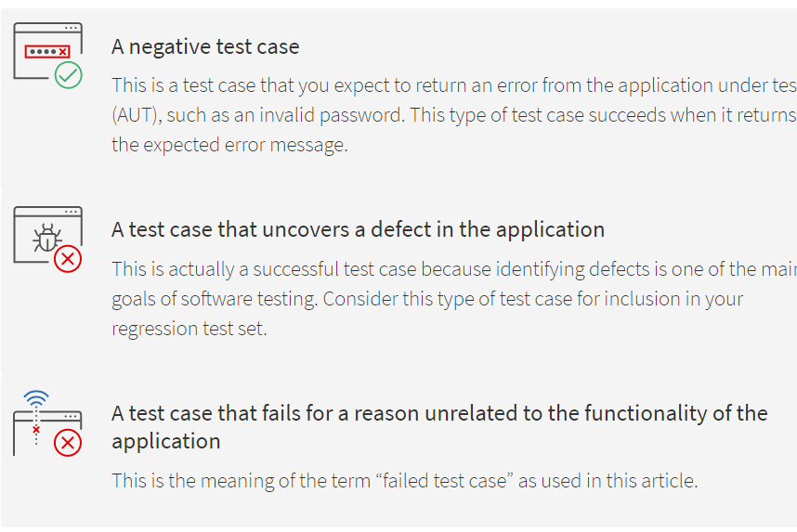Click the red X circle beside Wi-Fi window
This screenshot has height=532, width=797.
tap(68, 443)
